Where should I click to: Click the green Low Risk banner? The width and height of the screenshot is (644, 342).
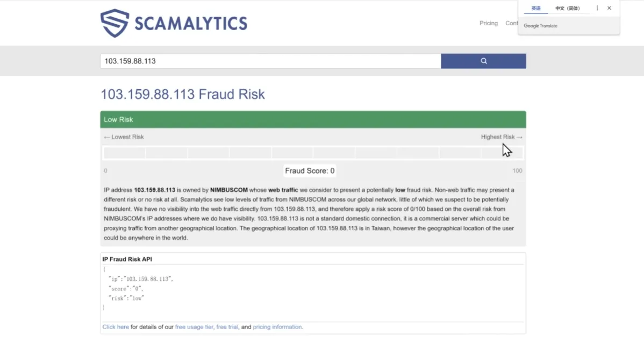(313, 119)
